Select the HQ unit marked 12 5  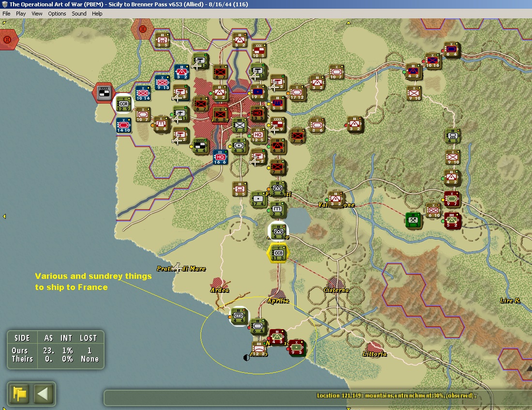(x=258, y=136)
